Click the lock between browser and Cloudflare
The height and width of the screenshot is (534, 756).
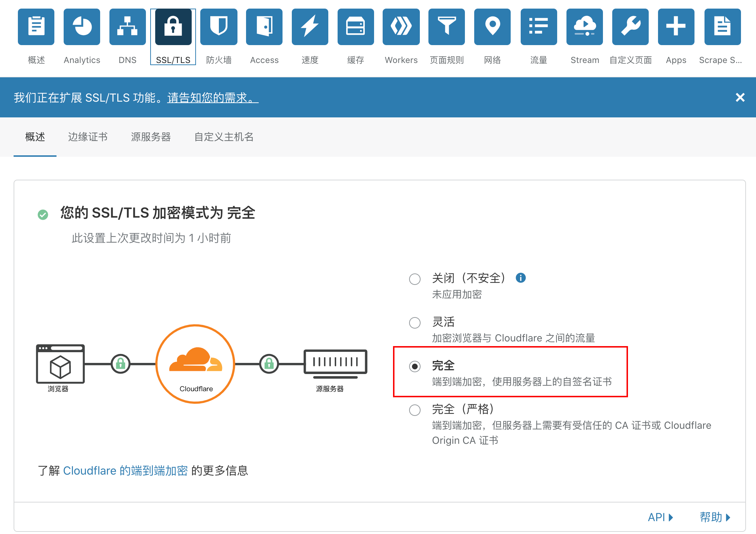coord(121,364)
